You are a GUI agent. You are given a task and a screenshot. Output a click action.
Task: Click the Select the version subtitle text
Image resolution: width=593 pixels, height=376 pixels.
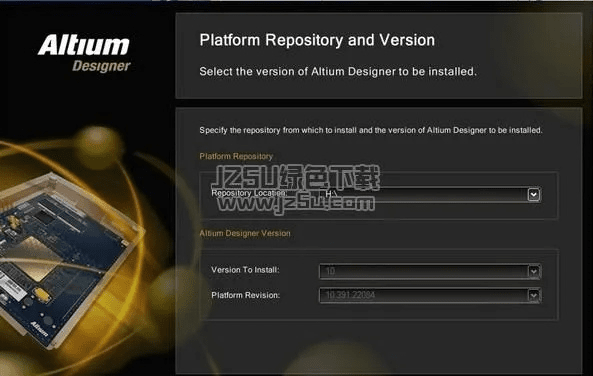(338, 71)
